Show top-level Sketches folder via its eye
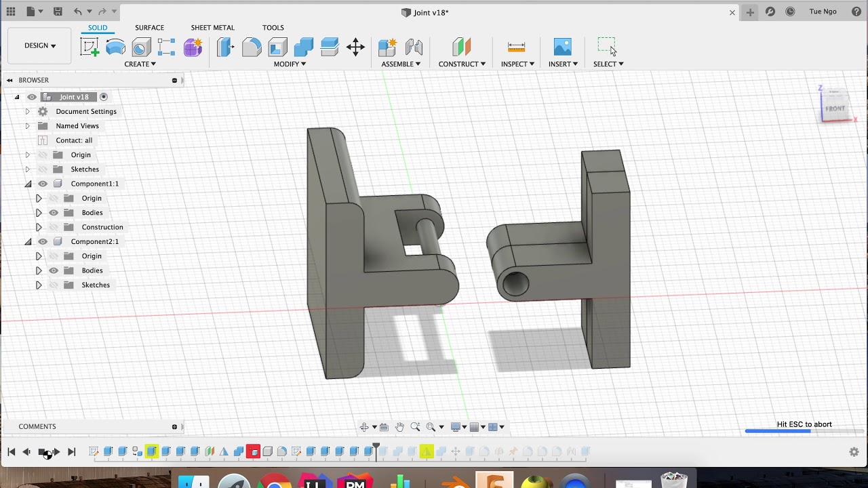Viewport: 868px width, 488px height. tap(43, 169)
